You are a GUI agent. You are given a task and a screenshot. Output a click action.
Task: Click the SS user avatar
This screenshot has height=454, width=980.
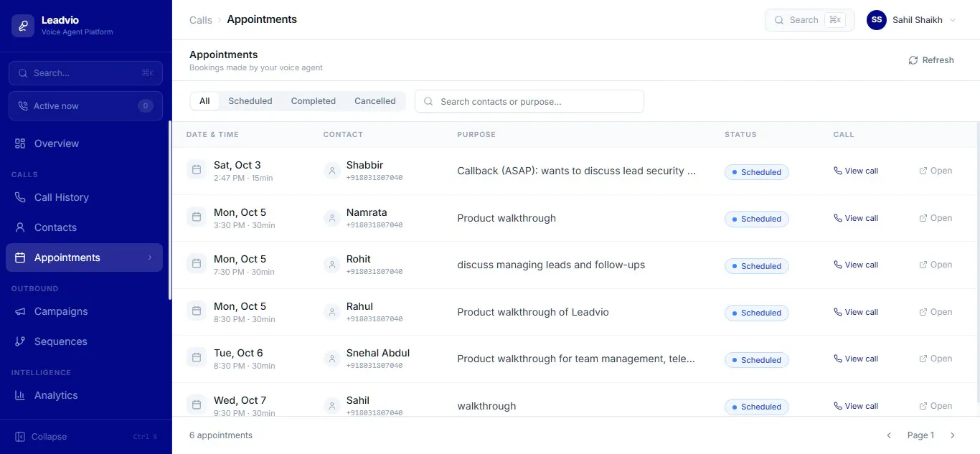click(877, 20)
